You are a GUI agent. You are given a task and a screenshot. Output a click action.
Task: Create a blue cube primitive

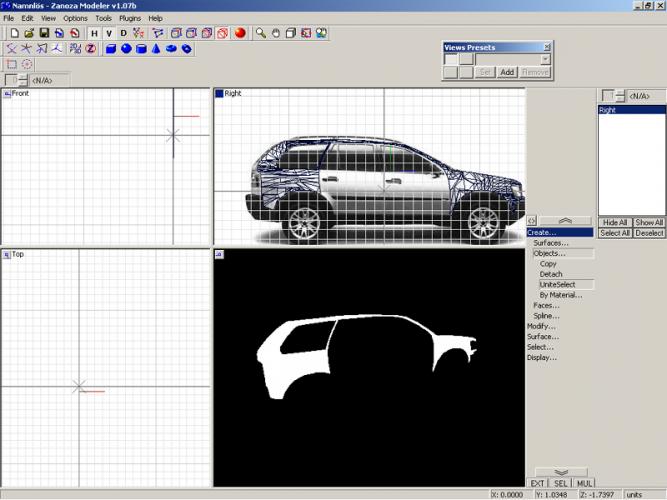click(x=111, y=48)
